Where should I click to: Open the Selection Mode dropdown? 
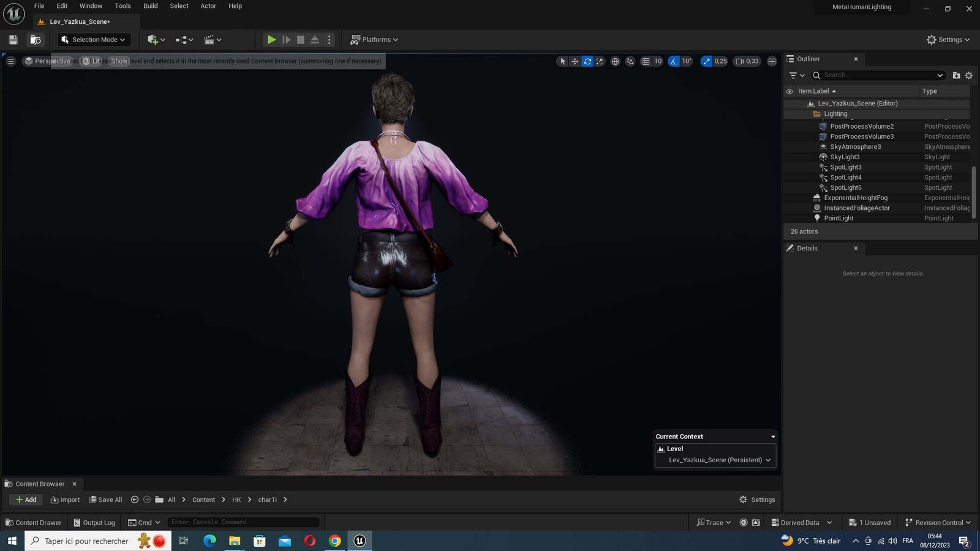[94, 40]
